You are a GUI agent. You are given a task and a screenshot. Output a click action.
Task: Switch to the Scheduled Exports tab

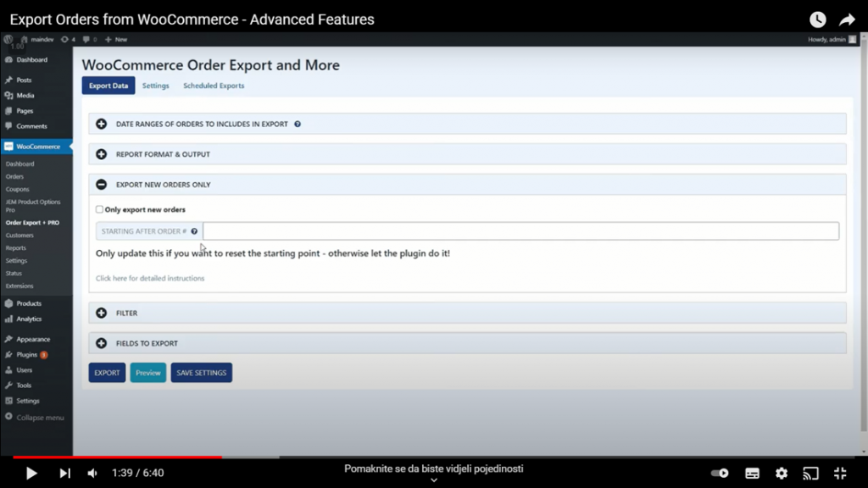[214, 86]
